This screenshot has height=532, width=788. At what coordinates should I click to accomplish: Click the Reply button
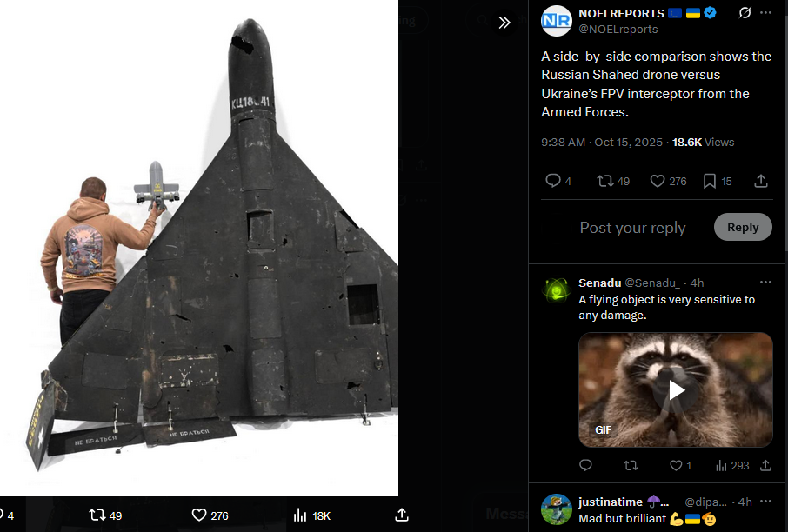pos(743,227)
